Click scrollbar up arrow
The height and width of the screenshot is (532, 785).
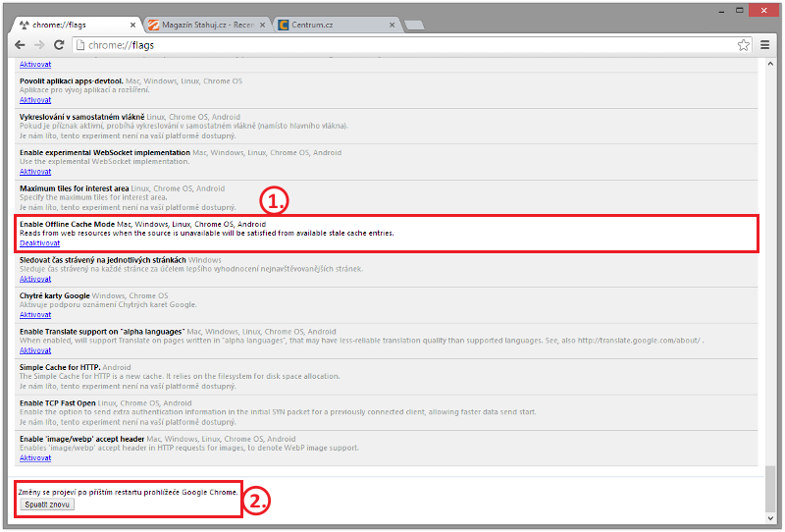coord(770,64)
